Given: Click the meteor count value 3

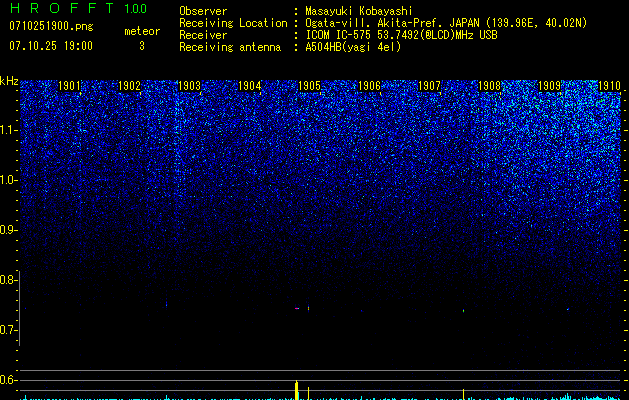Looking at the screenshot, I should click(x=142, y=46).
